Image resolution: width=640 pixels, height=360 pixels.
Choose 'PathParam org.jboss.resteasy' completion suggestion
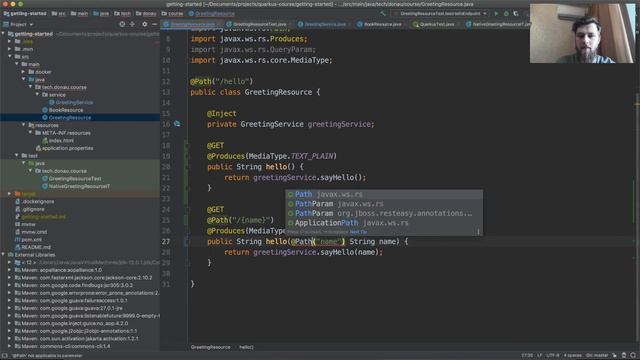(x=384, y=213)
